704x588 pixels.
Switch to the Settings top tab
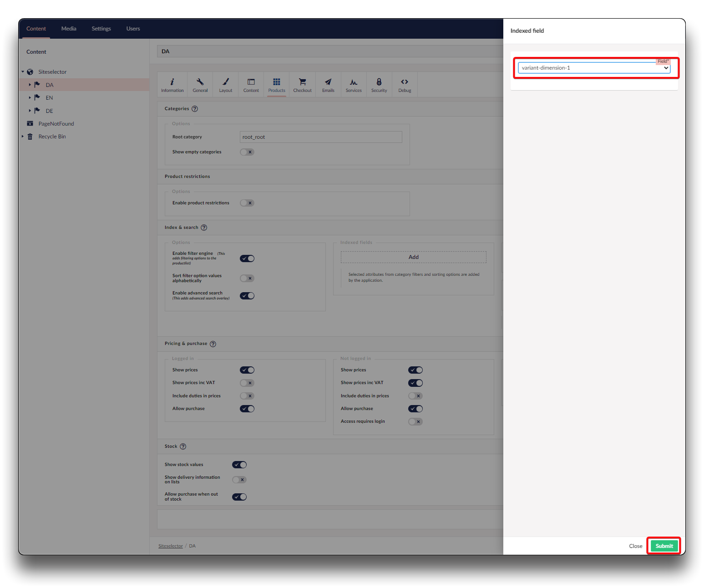tap(101, 29)
